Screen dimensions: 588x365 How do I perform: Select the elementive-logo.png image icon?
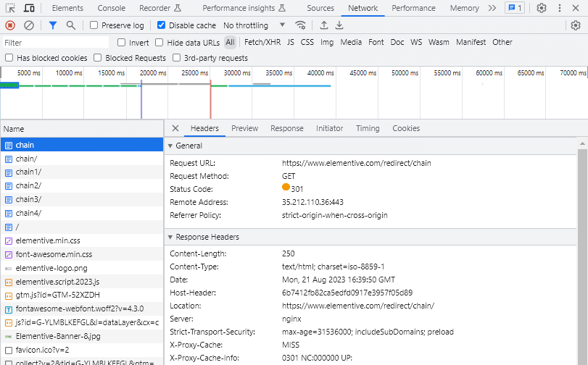(9, 269)
